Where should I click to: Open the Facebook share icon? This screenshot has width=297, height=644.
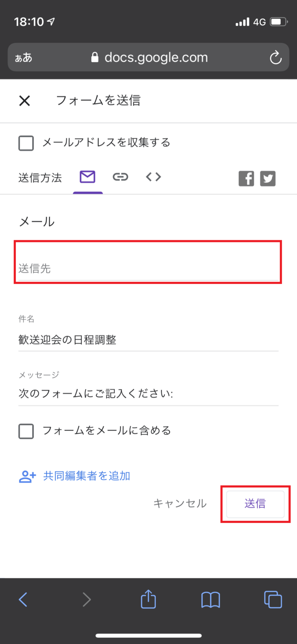246,178
